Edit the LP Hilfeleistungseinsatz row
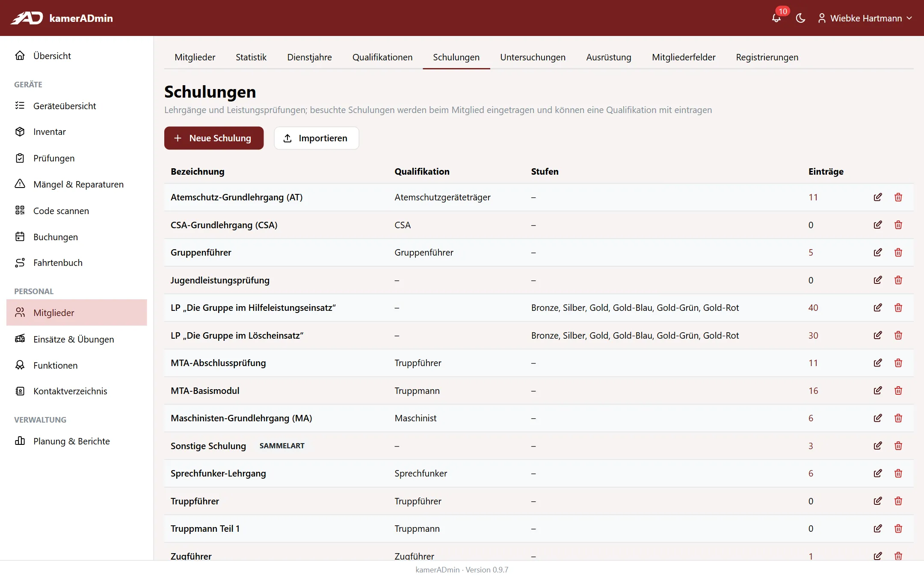Image resolution: width=924 pixels, height=578 pixels. (878, 308)
